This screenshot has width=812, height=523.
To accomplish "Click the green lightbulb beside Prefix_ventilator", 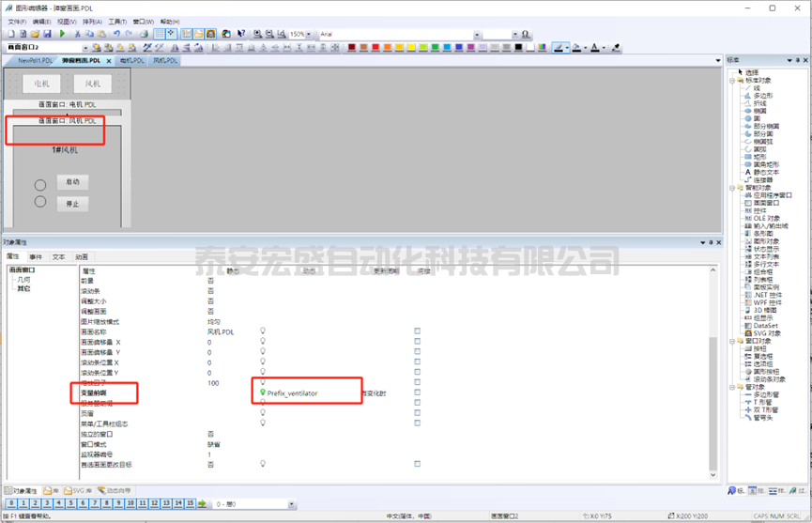I will [263, 392].
